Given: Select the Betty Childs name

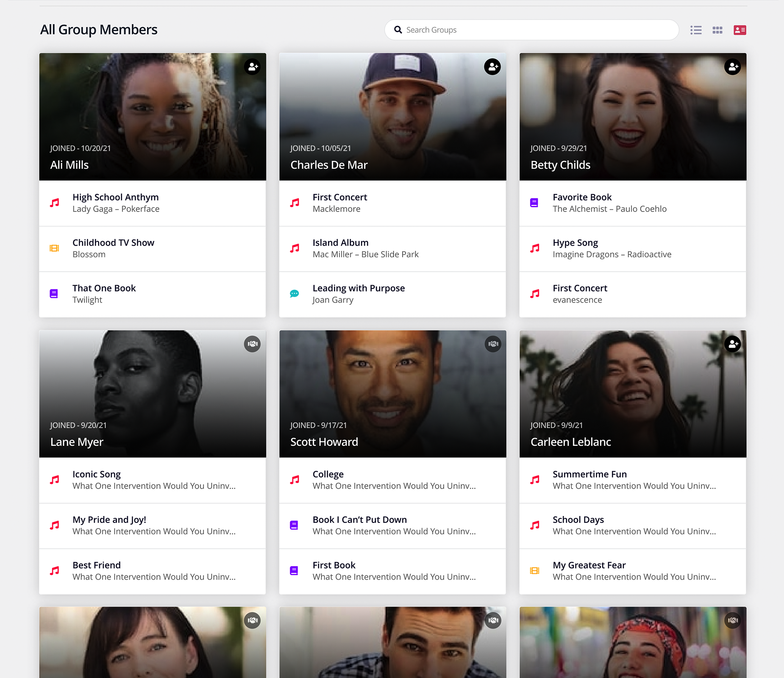Looking at the screenshot, I should pos(560,165).
